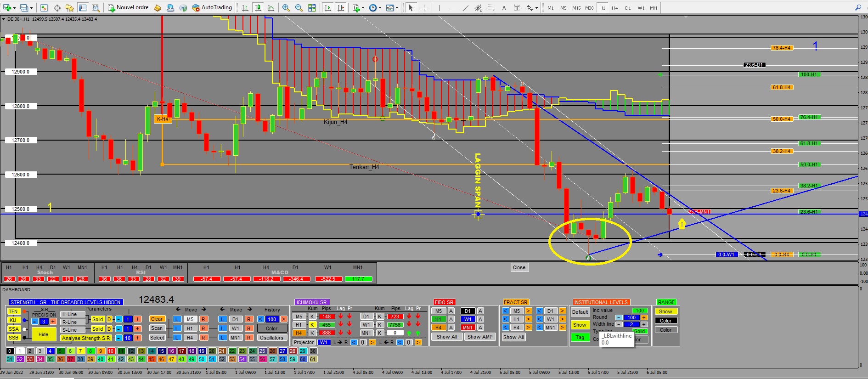Open templates dropdown arrow
Image resolution: width=868 pixels, height=379 pixels.
point(397,8)
